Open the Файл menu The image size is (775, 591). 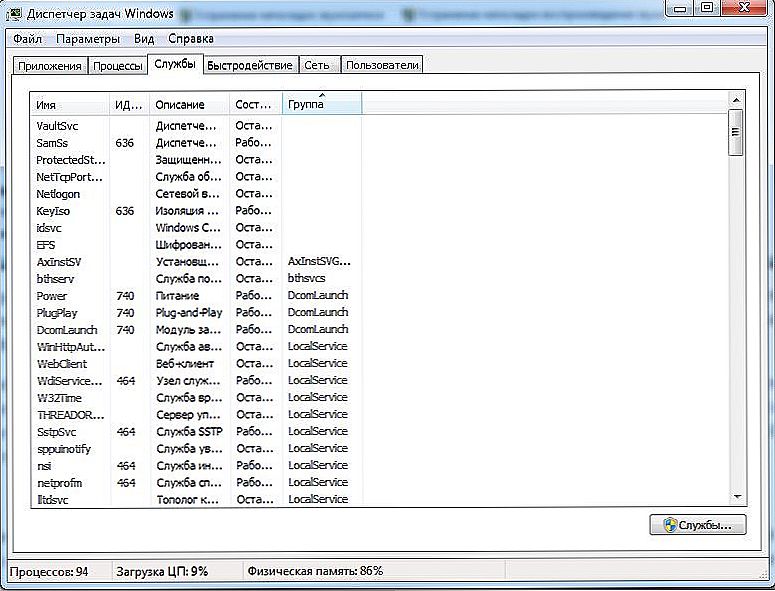pyautogui.click(x=27, y=39)
